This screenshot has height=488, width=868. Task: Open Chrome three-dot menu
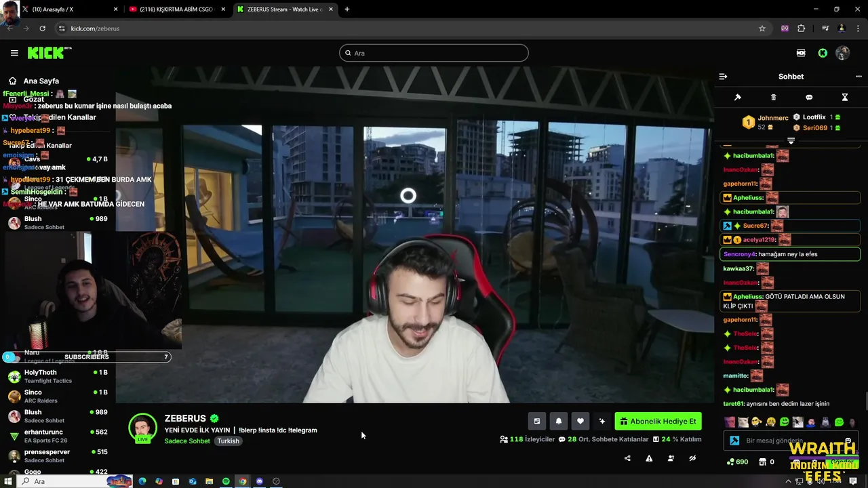[858, 28]
